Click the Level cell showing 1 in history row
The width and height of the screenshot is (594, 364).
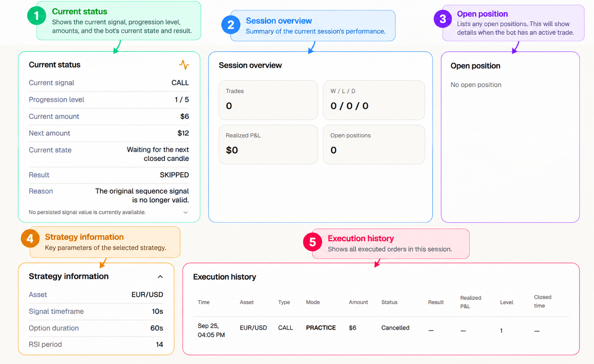501,331
